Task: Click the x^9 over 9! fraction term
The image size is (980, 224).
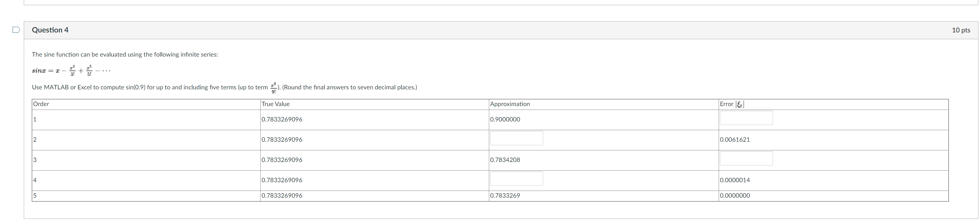Action: pos(274,88)
